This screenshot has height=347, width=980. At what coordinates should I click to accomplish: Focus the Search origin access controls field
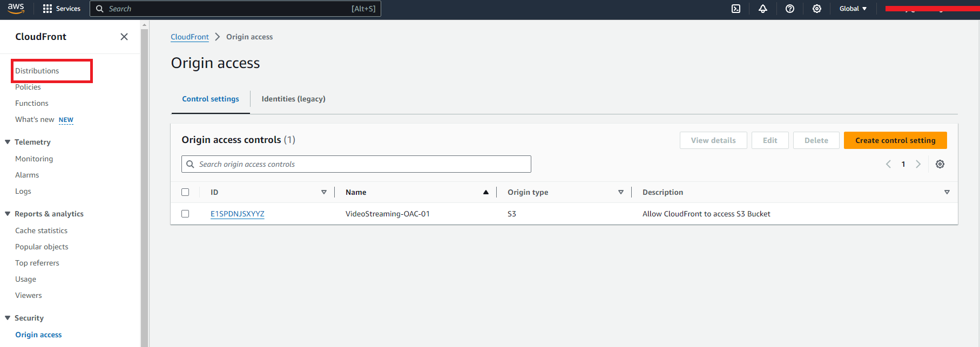point(356,164)
